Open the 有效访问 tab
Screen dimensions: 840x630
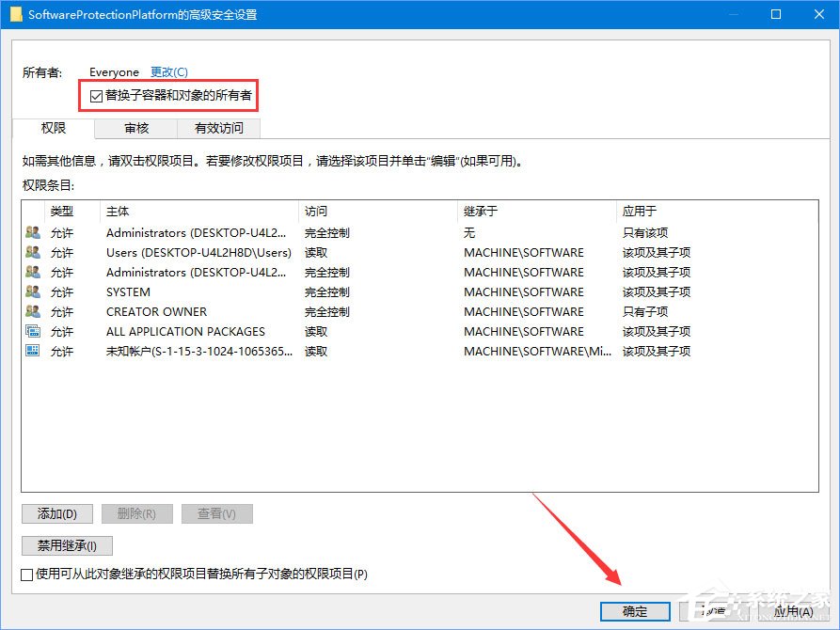(219, 128)
